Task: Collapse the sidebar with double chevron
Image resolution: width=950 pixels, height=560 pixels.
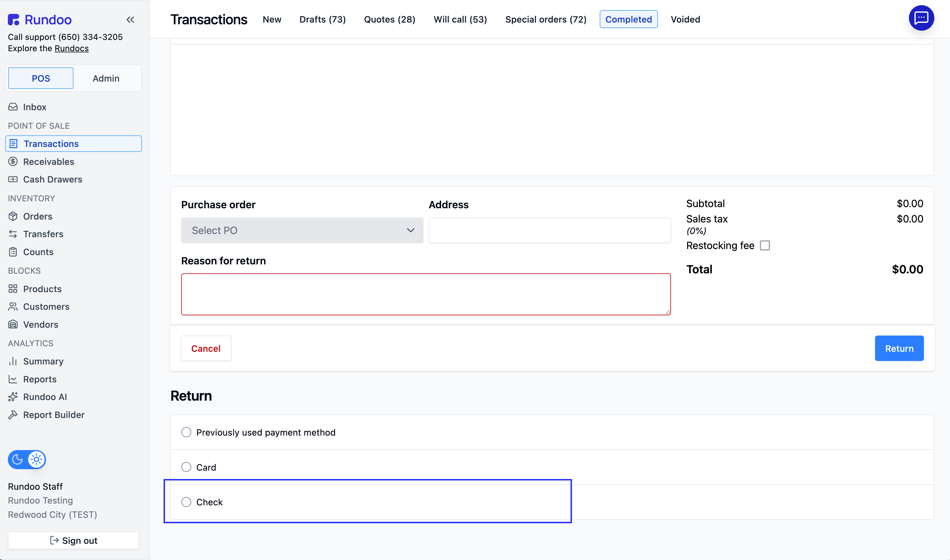Action: [x=130, y=20]
